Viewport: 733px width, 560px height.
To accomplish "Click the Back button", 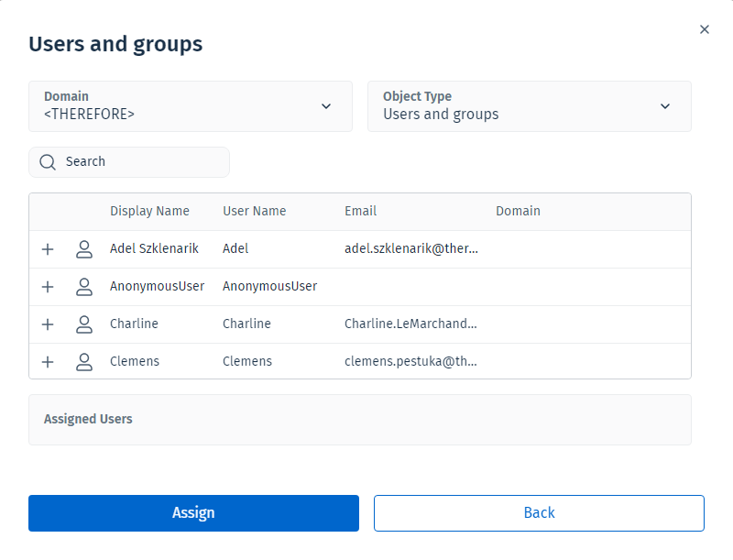I will (x=539, y=512).
